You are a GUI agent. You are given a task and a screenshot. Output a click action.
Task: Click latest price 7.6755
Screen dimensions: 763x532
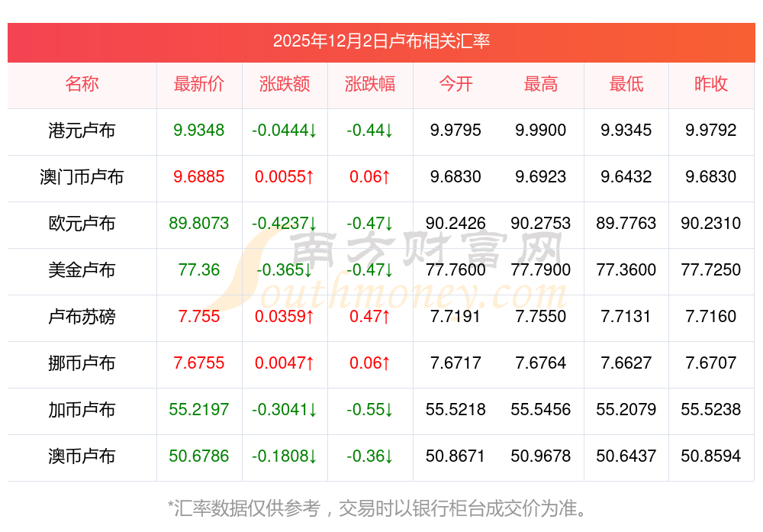point(199,363)
